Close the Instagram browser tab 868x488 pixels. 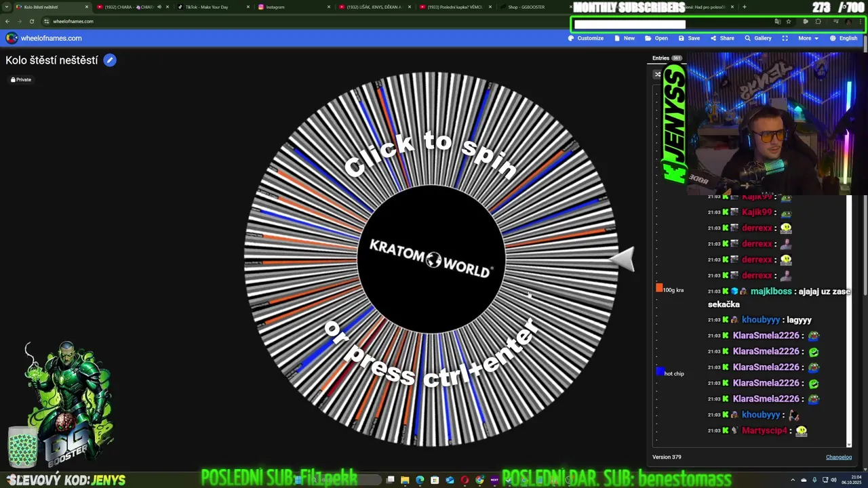coord(329,7)
